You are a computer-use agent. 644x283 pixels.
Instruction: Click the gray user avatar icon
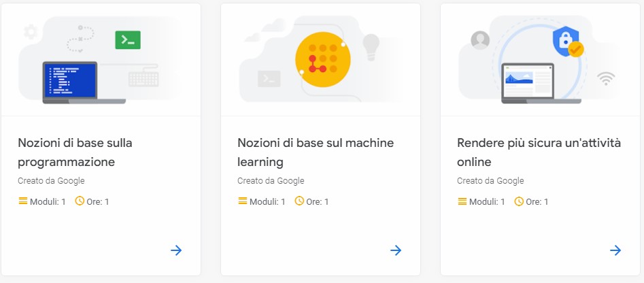point(480,40)
